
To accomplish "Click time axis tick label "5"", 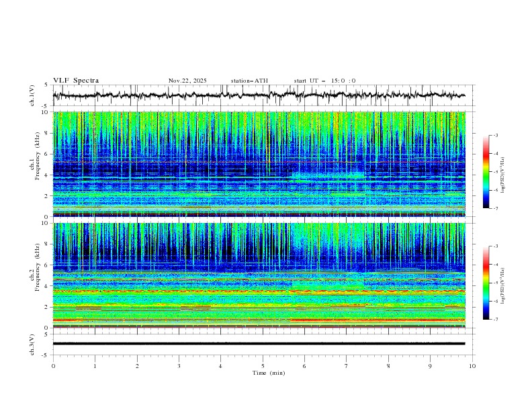I will tap(263, 366).
